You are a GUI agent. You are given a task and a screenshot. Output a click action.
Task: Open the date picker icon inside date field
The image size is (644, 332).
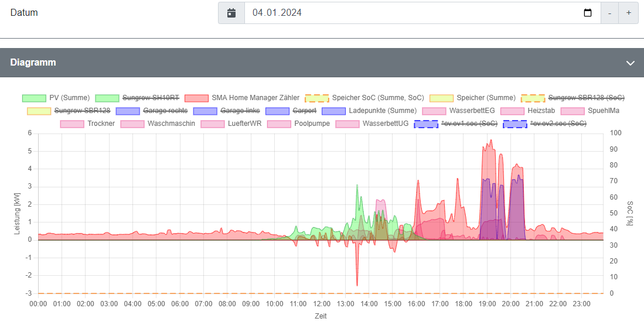pos(588,13)
